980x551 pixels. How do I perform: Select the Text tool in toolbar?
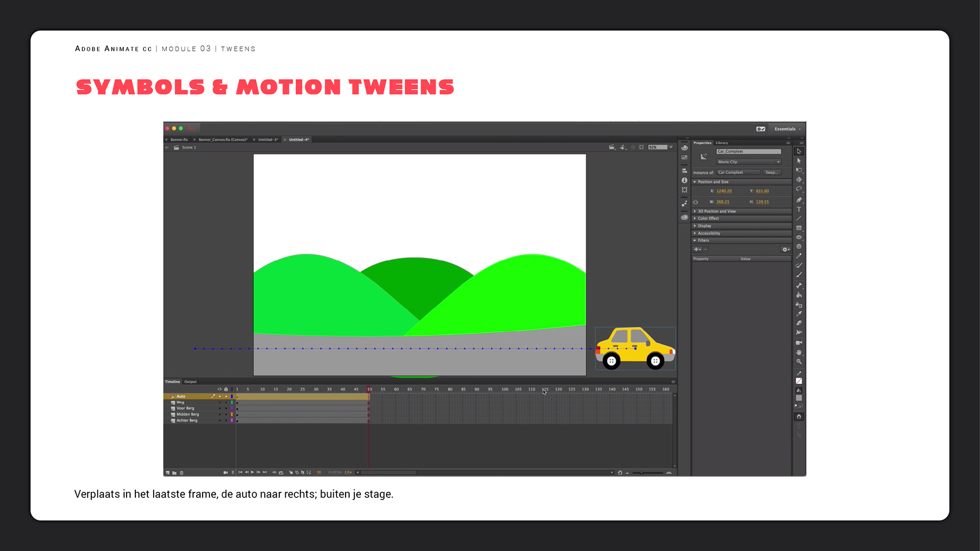pyautogui.click(x=799, y=209)
